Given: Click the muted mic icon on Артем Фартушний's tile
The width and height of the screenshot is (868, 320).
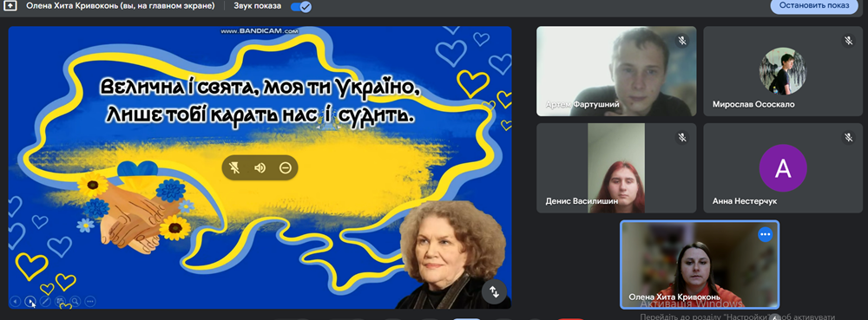Looking at the screenshot, I should (x=682, y=41).
